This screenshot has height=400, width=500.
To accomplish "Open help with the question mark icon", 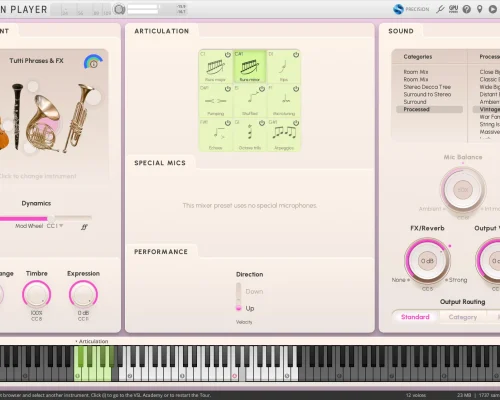I will tap(467, 9).
